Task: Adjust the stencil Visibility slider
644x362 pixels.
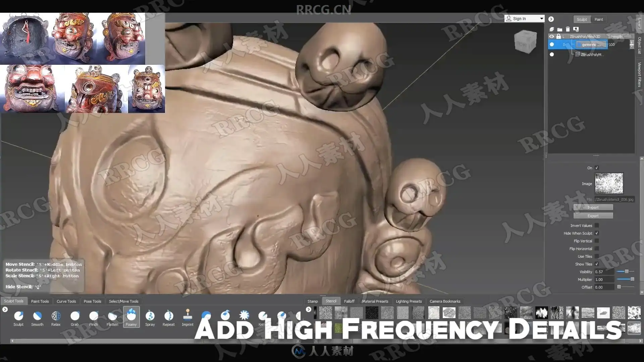Action: (x=626, y=271)
